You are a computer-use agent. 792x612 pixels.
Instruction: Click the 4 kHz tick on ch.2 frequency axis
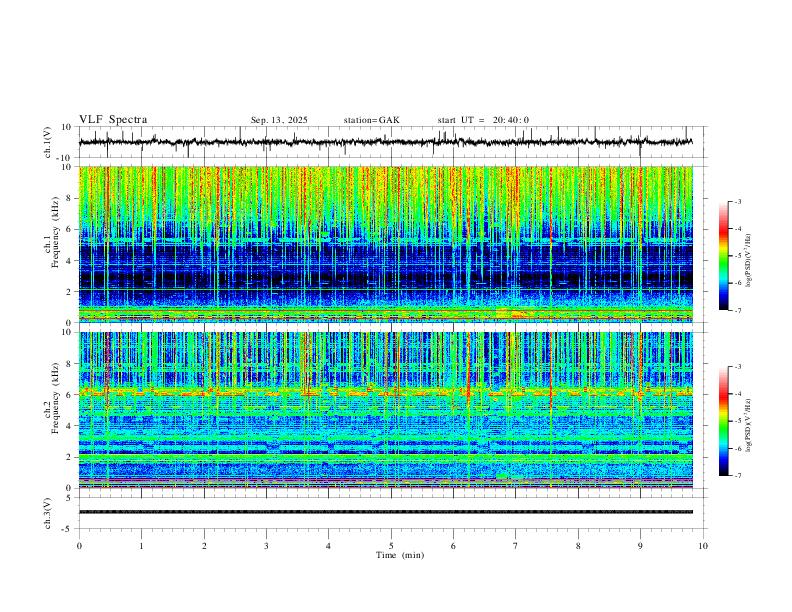click(x=69, y=426)
